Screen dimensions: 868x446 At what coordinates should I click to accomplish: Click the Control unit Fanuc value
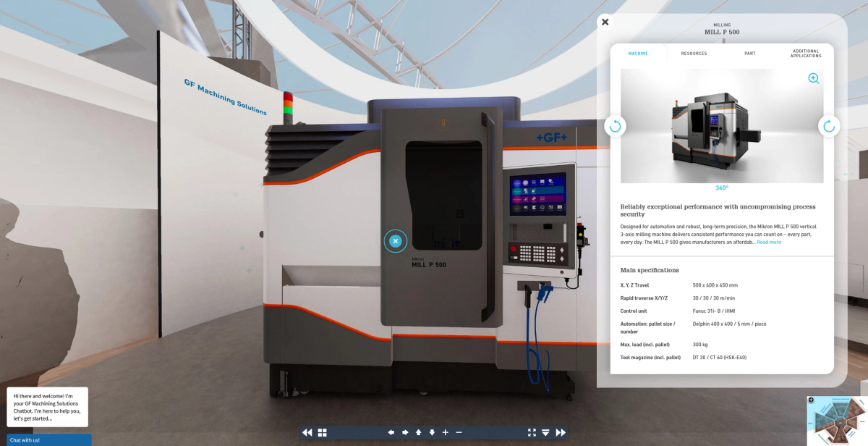coord(713,311)
